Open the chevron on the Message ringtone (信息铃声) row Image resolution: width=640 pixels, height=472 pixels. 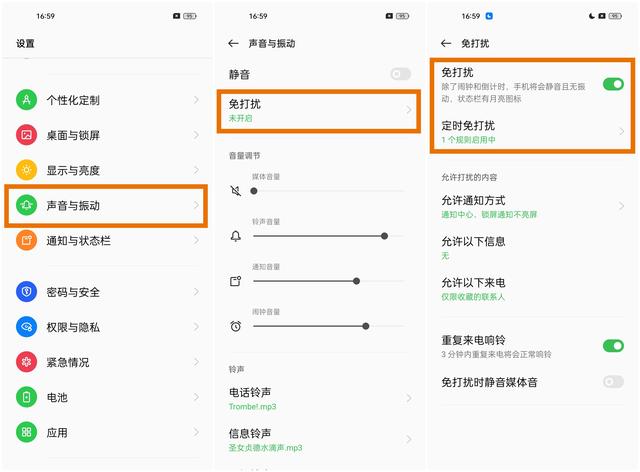click(x=409, y=439)
